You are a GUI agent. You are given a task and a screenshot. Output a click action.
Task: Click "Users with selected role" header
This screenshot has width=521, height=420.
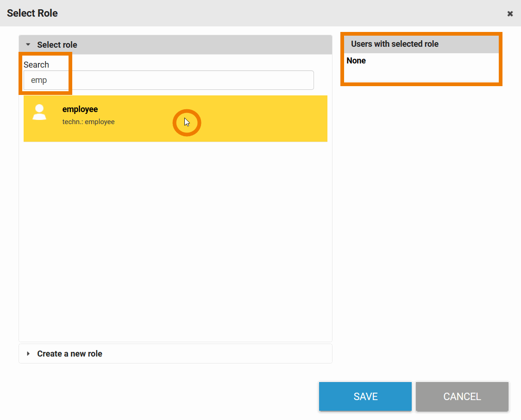[x=395, y=44]
